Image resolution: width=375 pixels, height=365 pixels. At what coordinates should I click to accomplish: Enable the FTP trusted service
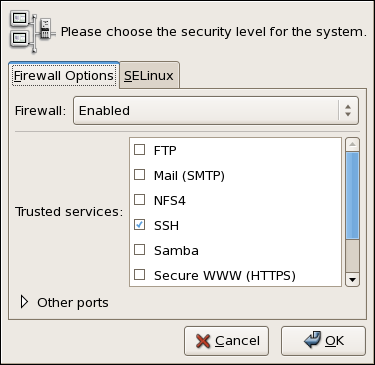pyautogui.click(x=139, y=150)
